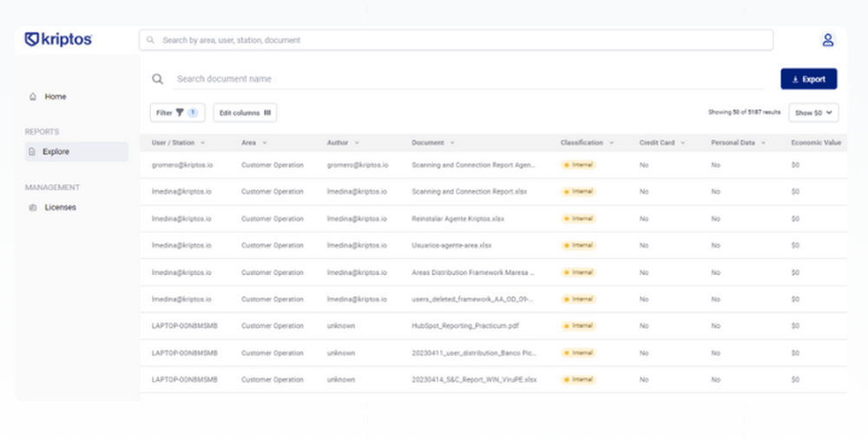Export the document list
Viewport: 868px width, 440px height.
pos(809,79)
